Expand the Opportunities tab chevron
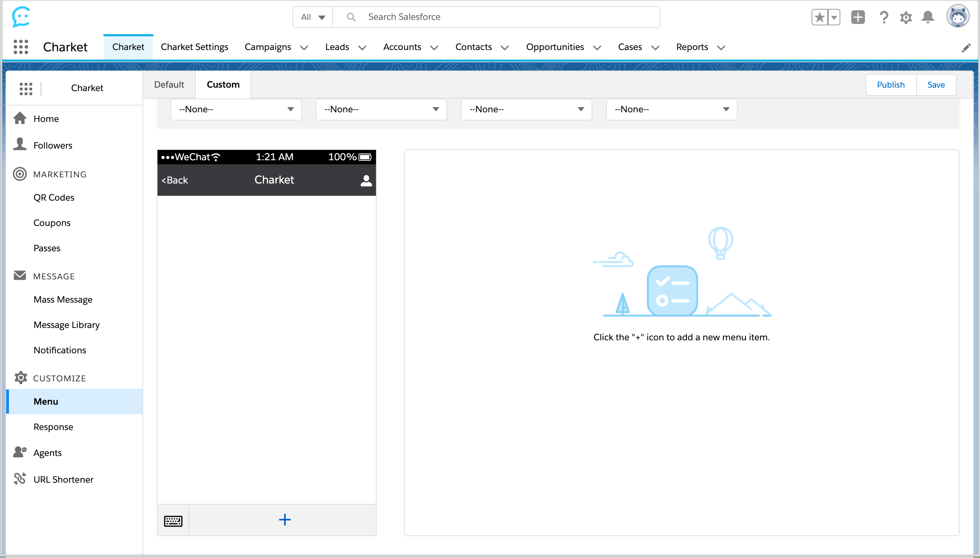This screenshot has height=558, width=980. click(x=597, y=48)
